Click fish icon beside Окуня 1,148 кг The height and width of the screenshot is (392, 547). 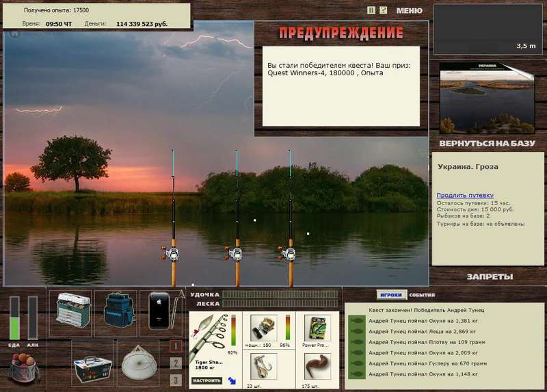coord(356,374)
